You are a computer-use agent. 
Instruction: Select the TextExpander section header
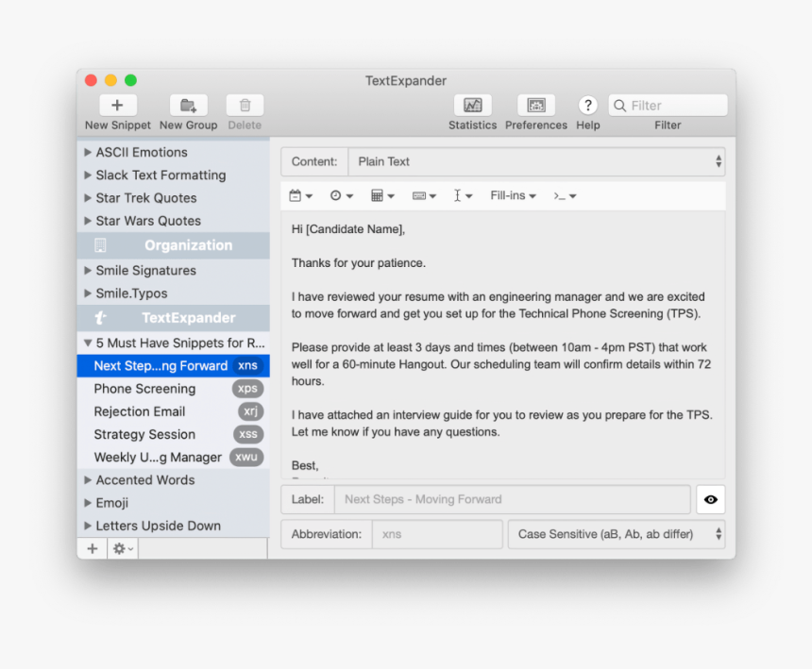pyautogui.click(x=173, y=318)
